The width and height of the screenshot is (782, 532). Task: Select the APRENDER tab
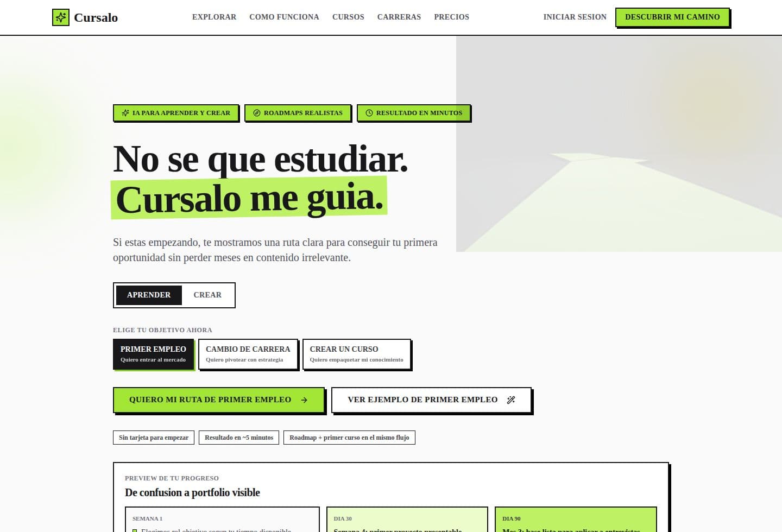[x=148, y=295]
